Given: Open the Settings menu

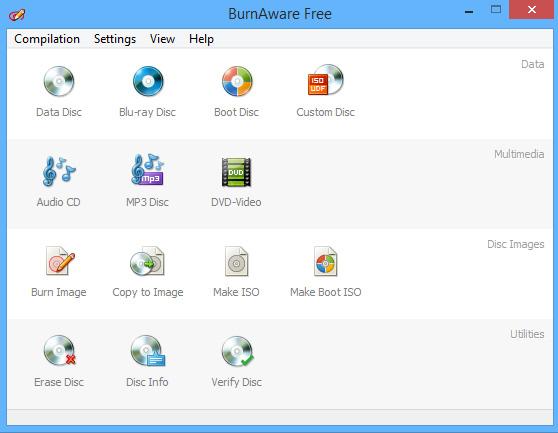Looking at the screenshot, I should [115, 39].
